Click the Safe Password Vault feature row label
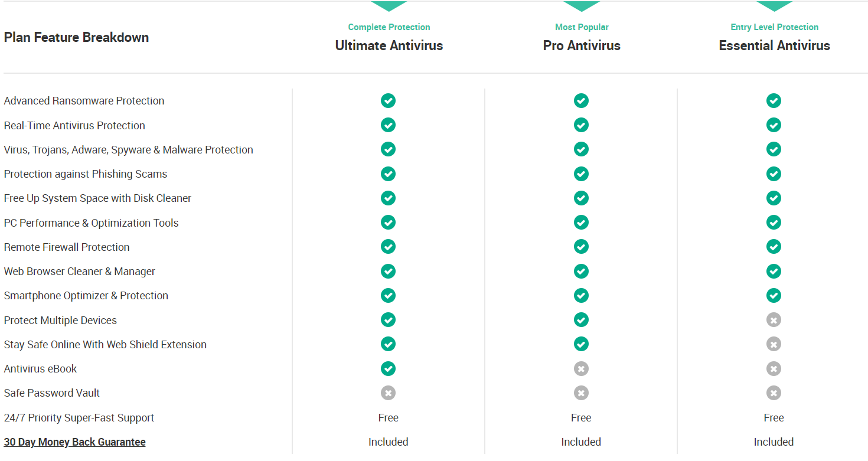The image size is (868, 461). 52,393
